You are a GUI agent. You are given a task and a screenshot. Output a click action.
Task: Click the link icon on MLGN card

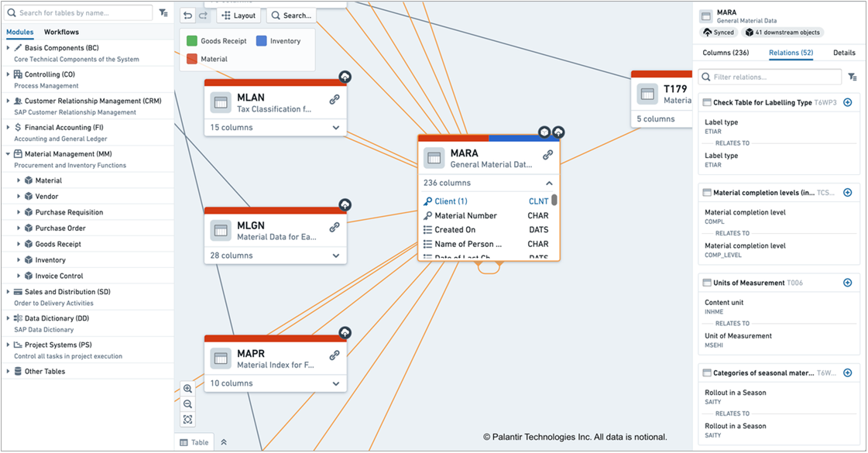coord(335,228)
